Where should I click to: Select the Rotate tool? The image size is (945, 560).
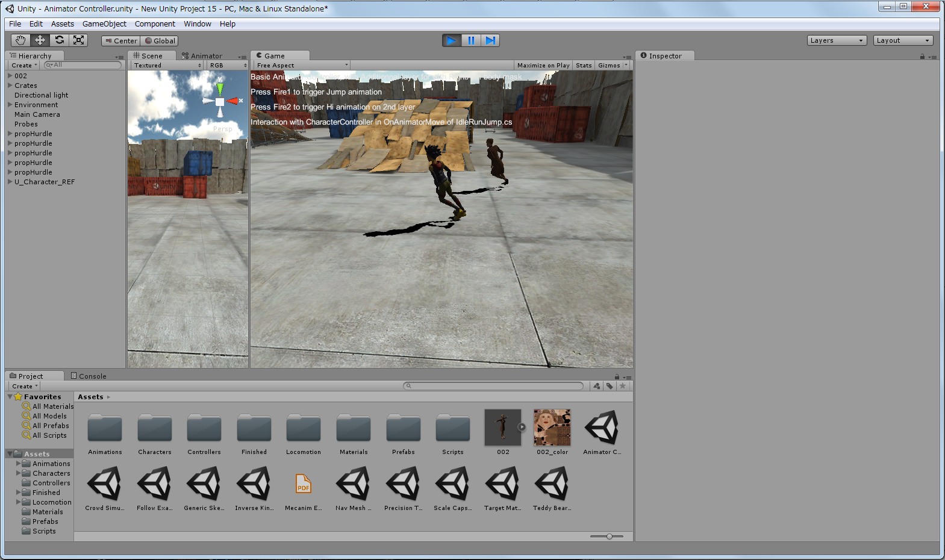59,40
